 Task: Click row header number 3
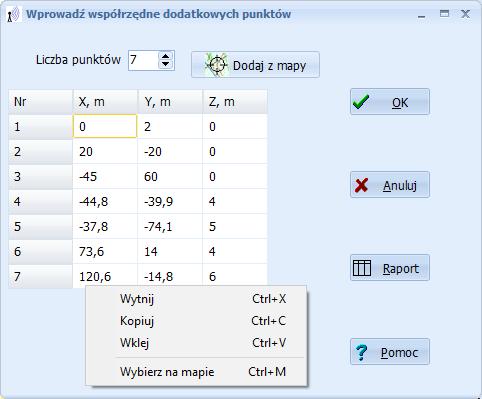pos(41,176)
